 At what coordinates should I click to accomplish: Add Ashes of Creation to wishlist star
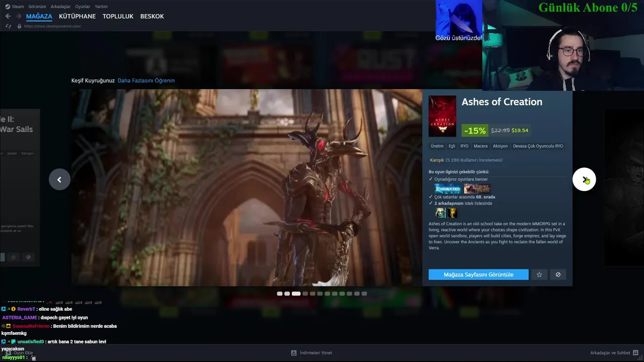point(539,275)
